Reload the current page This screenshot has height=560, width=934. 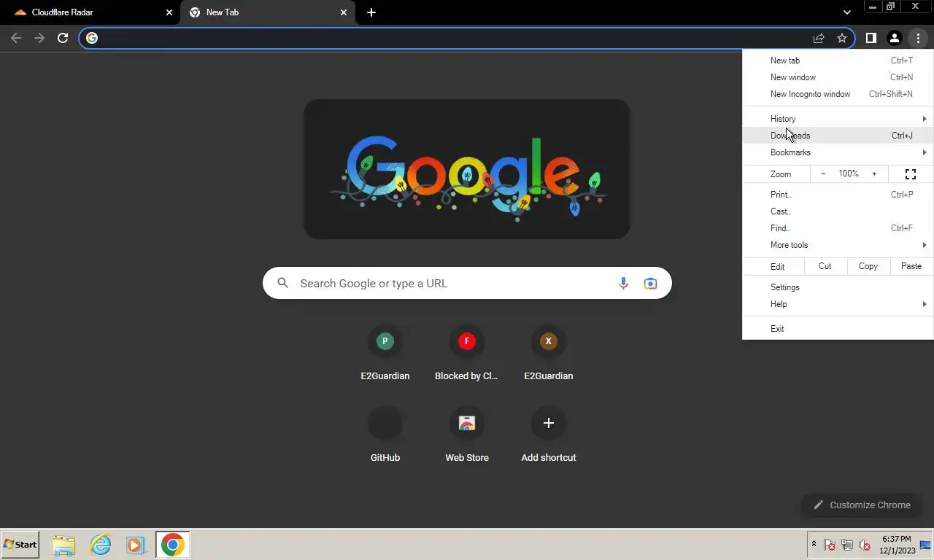coord(63,38)
